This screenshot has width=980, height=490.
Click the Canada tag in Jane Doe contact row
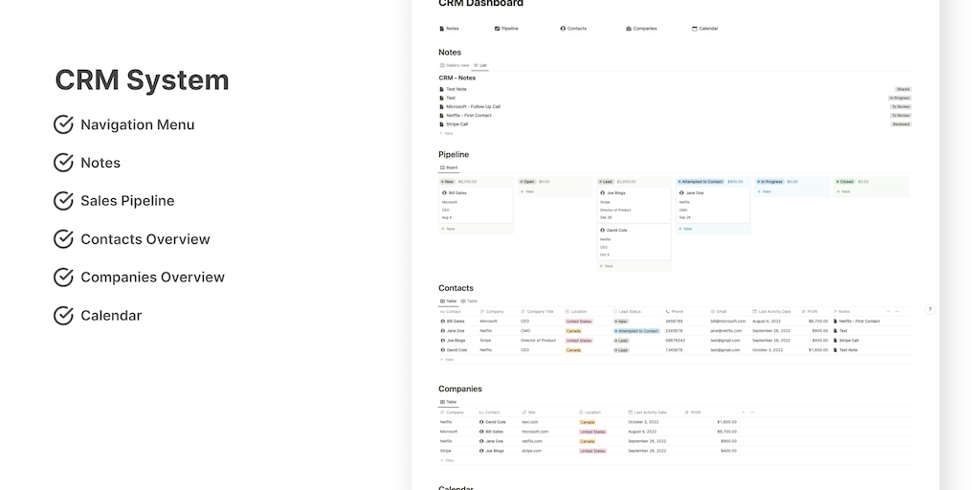(573, 331)
